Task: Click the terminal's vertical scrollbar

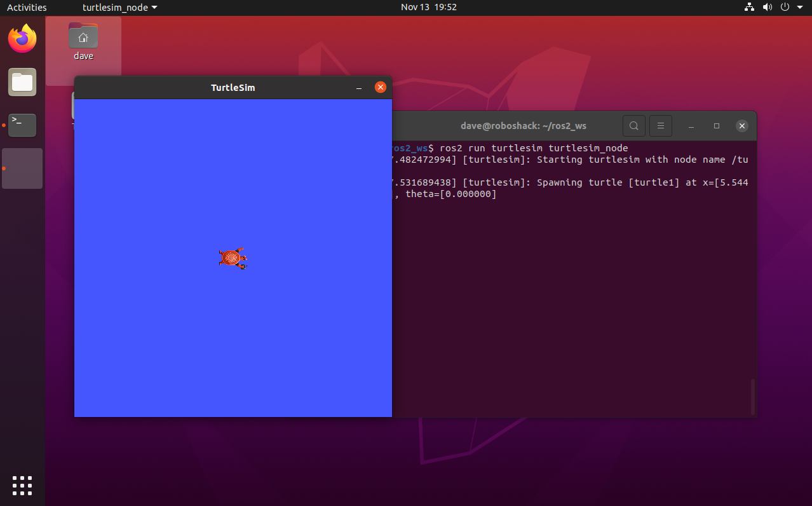Action: click(753, 397)
